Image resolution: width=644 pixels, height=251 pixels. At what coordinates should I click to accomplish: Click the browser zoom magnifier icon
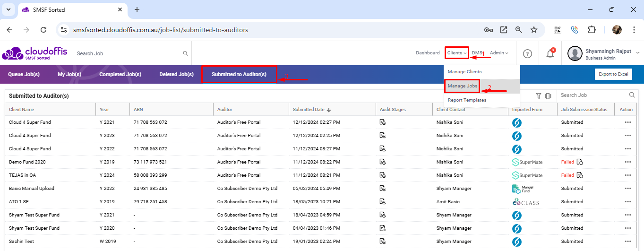tap(519, 30)
